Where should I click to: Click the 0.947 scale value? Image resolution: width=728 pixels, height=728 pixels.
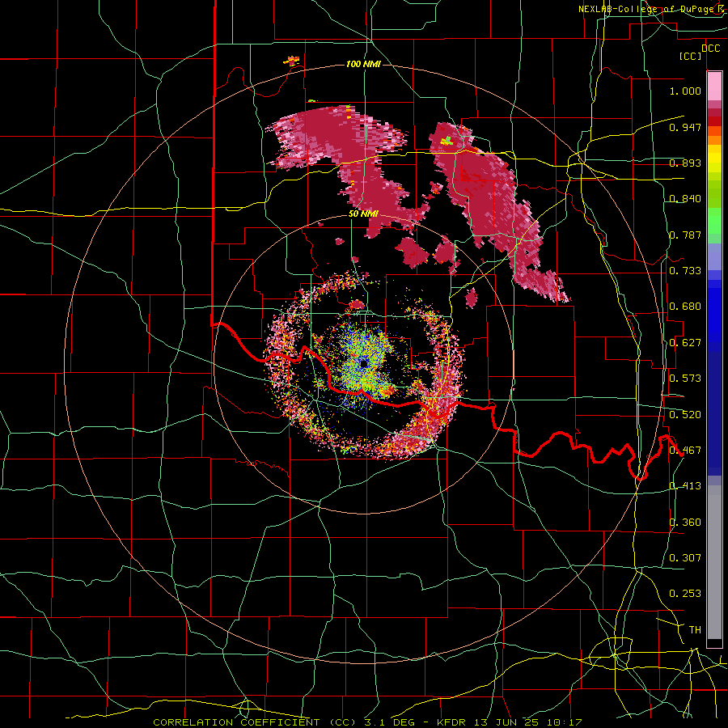point(685,127)
